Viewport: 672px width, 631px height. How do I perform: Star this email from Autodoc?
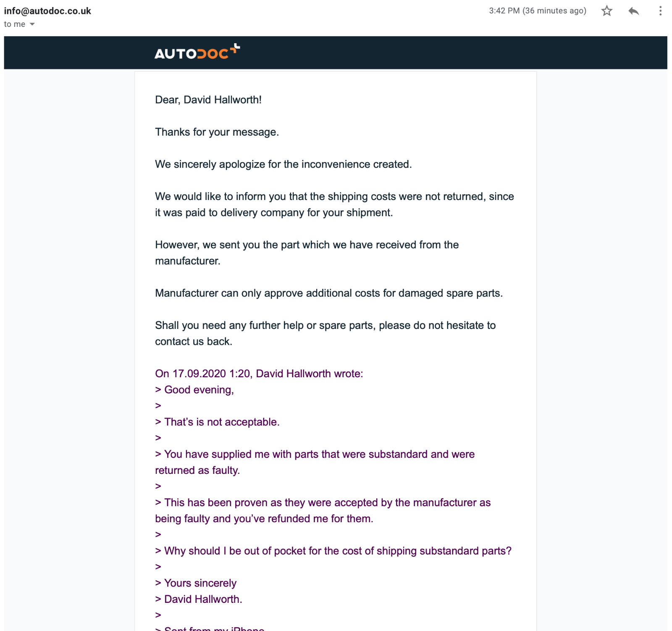click(x=606, y=11)
